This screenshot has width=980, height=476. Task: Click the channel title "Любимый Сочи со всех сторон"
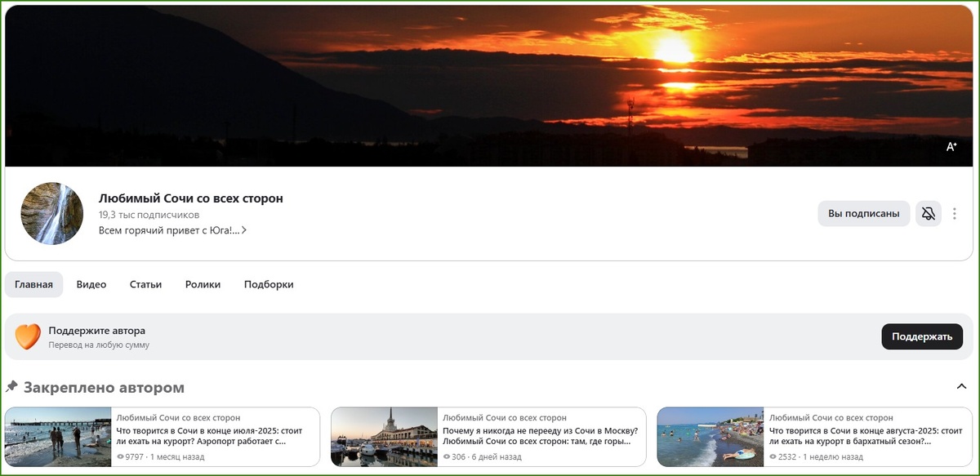[x=191, y=198]
